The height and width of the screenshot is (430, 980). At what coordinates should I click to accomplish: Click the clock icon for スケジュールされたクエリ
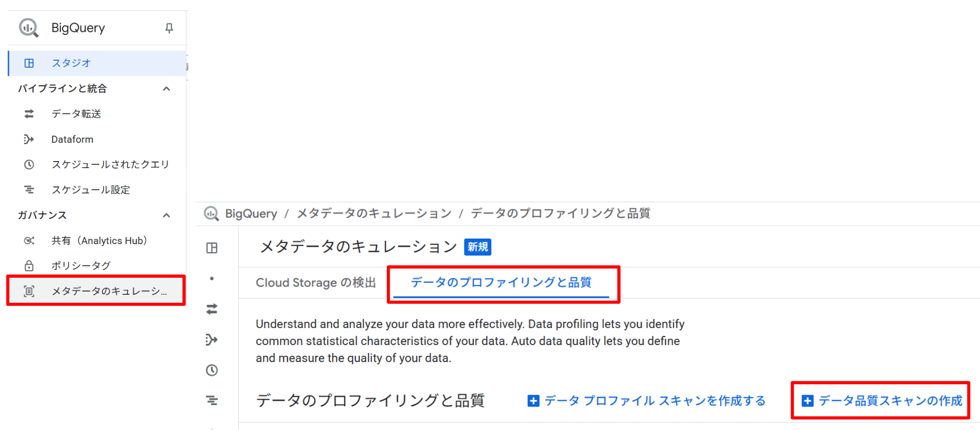click(29, 165)
